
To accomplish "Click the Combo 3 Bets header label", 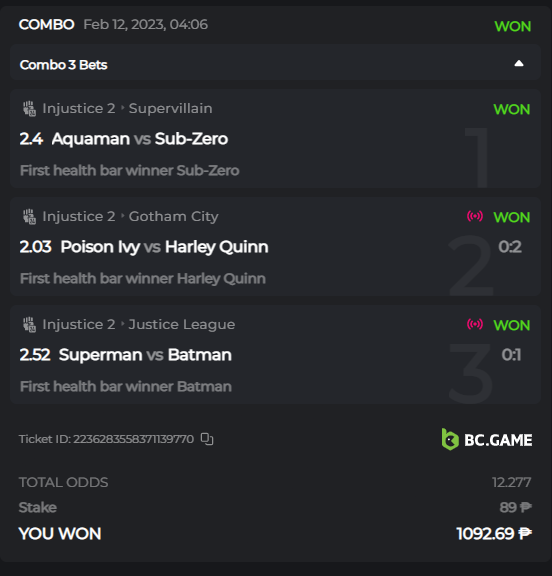I will tap(64, 65).
